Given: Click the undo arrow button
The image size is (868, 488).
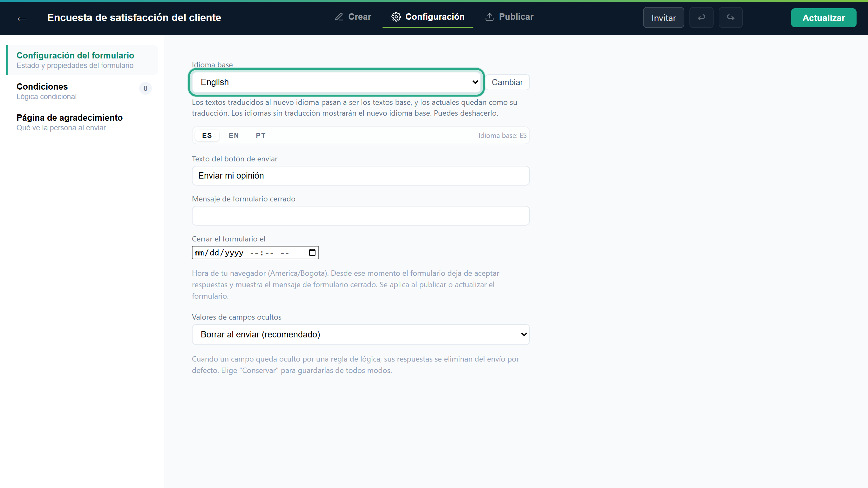Looking at the screenshot, I should coord(701,17).
